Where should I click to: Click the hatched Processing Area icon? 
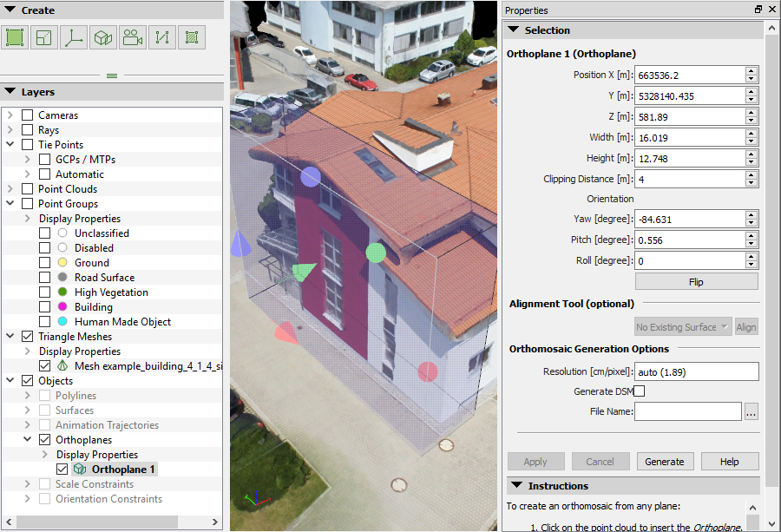coord(191,37)
